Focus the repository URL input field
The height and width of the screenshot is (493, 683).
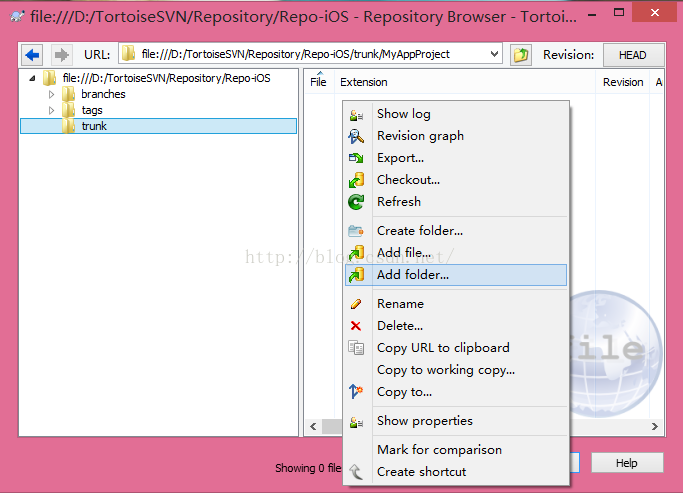pos(311,54)
